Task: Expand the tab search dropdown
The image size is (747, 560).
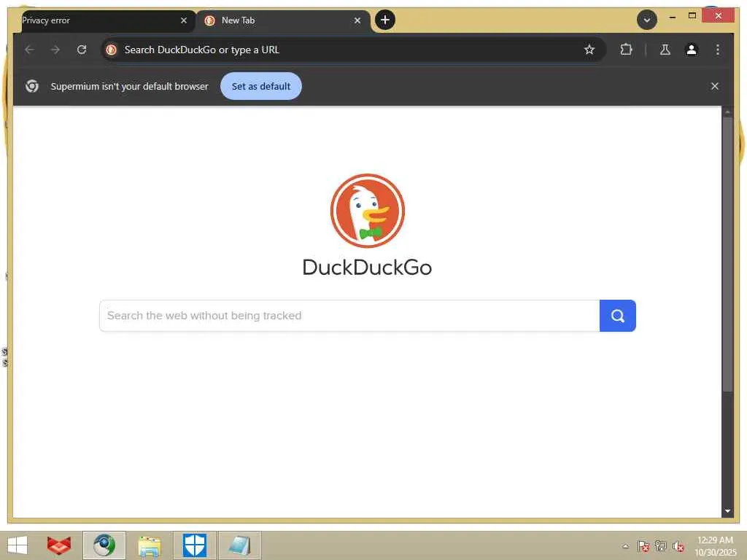Action: click(x=646, y=20)
